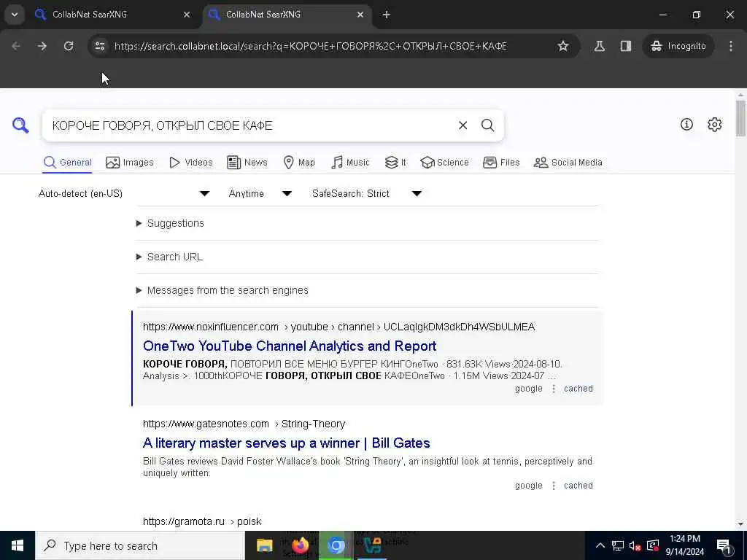Screen dimensions: 747x560
Task: Click the Incognito indicator
Action: pos(678,46)
